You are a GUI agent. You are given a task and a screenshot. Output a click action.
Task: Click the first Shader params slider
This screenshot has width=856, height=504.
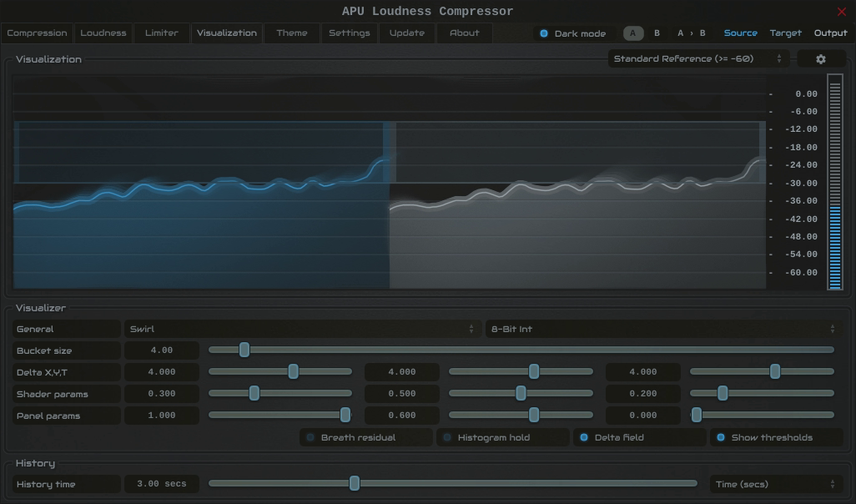click(x=280, y=393)
